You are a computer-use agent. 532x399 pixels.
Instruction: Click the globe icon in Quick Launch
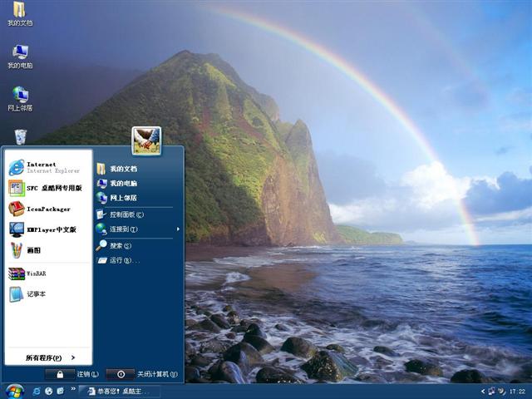pos(48,392)
